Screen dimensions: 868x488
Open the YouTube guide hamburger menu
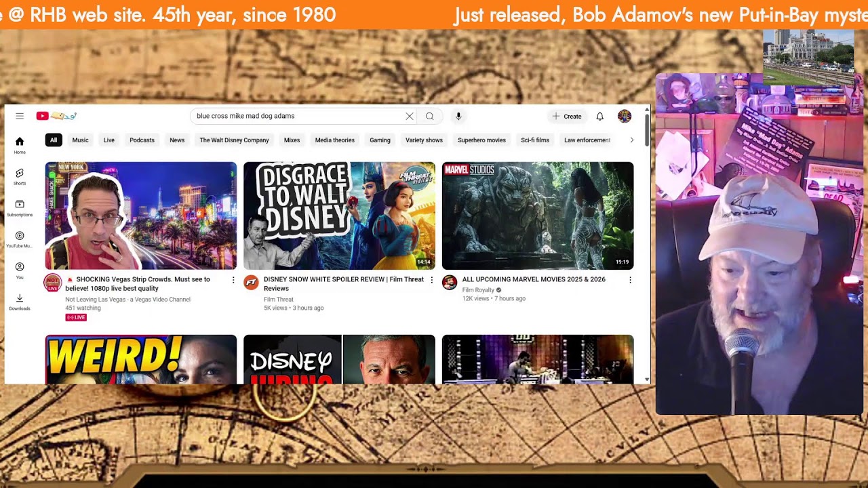[x=20, y=116]
